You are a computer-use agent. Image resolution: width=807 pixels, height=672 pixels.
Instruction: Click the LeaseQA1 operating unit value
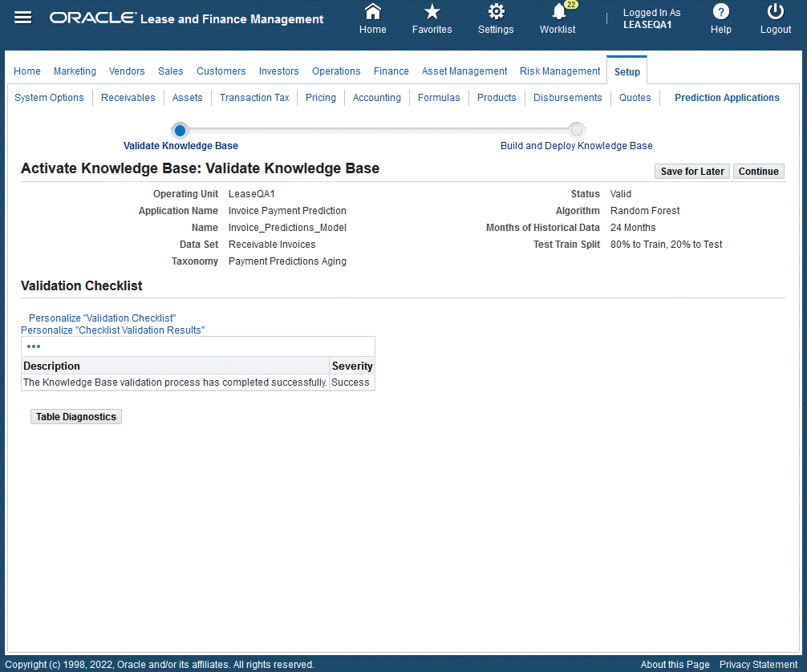[x=251, y=194]
